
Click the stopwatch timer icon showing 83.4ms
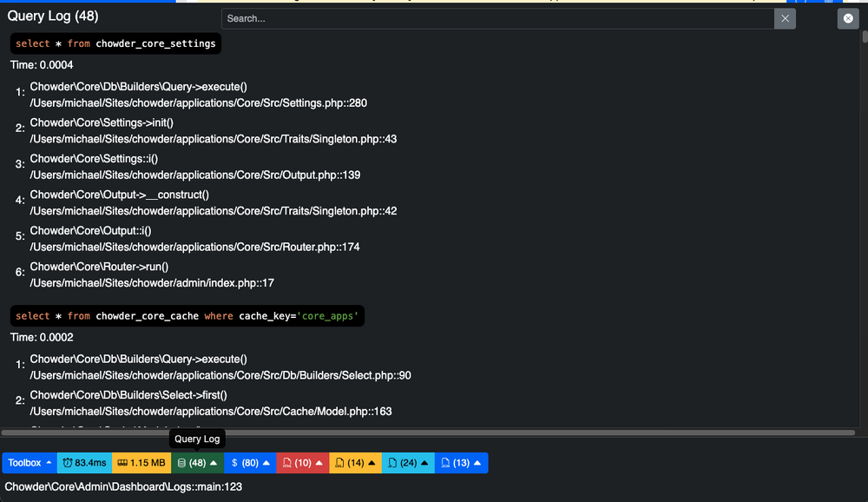(x=67, y=462)
